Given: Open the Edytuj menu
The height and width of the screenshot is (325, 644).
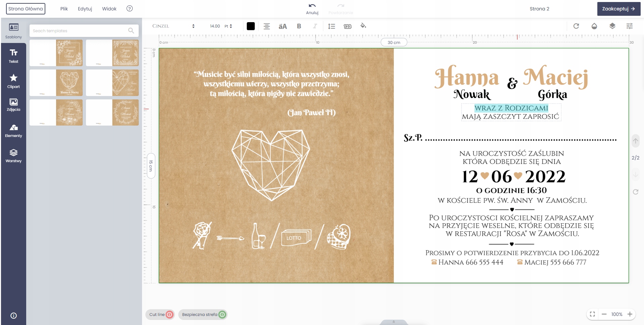Looking at the screenshot, I should coord(85,9).
